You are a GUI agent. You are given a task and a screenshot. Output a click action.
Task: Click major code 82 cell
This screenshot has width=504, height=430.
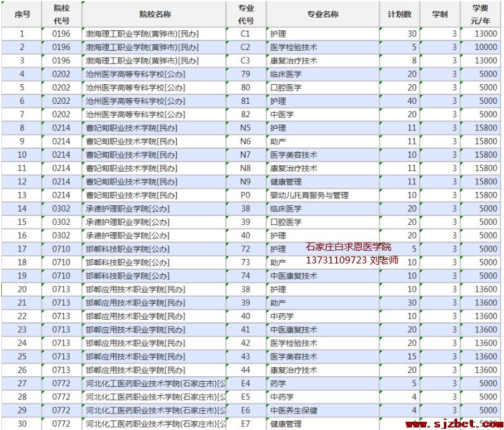pos(246,115)
